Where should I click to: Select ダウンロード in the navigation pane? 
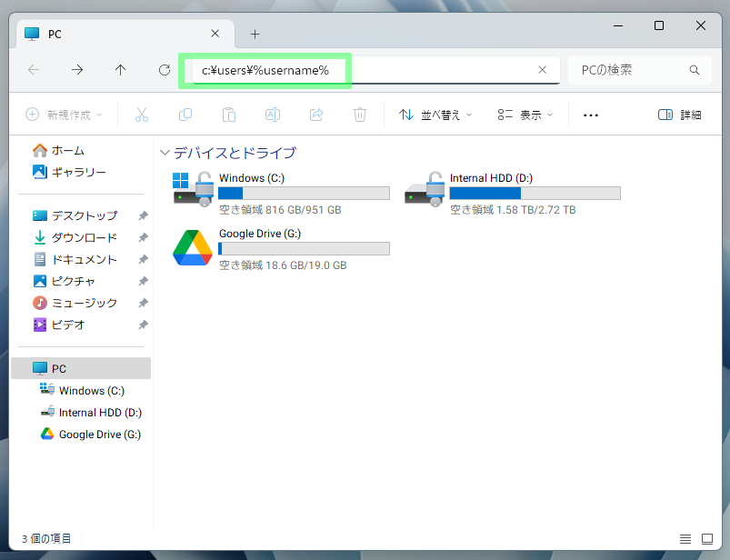[x=84, y=237]
